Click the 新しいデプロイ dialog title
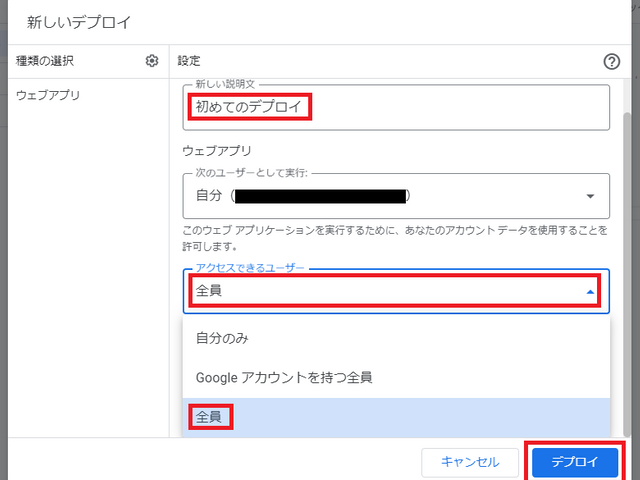 coord(79,22)
